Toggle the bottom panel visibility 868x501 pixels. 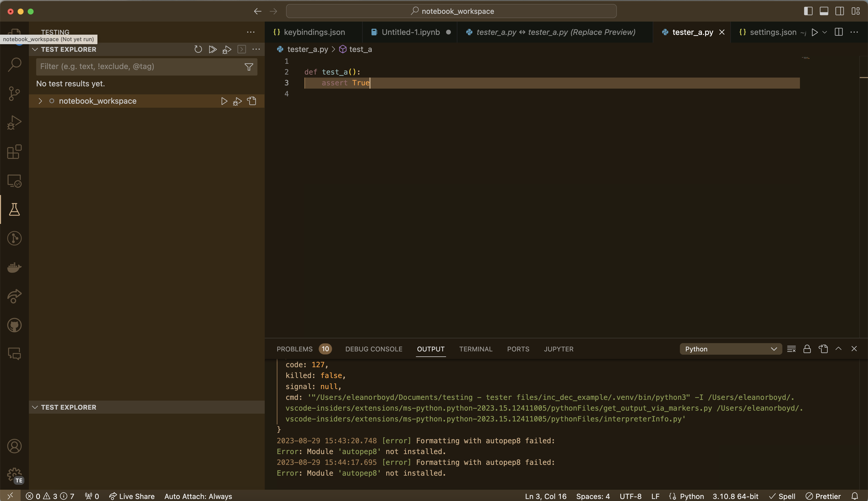(x=824, y=11)
